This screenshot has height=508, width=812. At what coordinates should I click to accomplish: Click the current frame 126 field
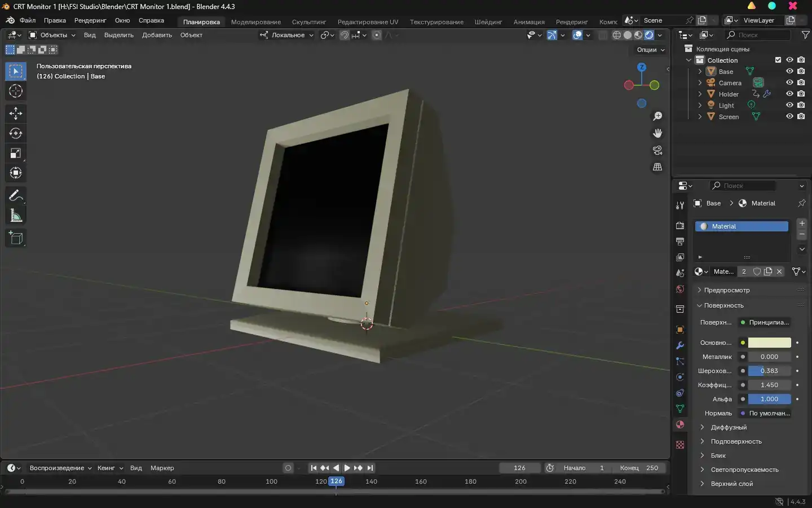click(520, 468)
